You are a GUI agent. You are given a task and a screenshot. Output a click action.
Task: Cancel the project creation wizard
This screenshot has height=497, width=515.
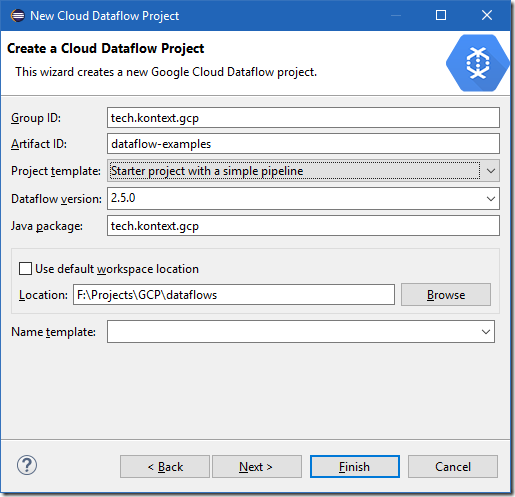[x=453, y=467]
